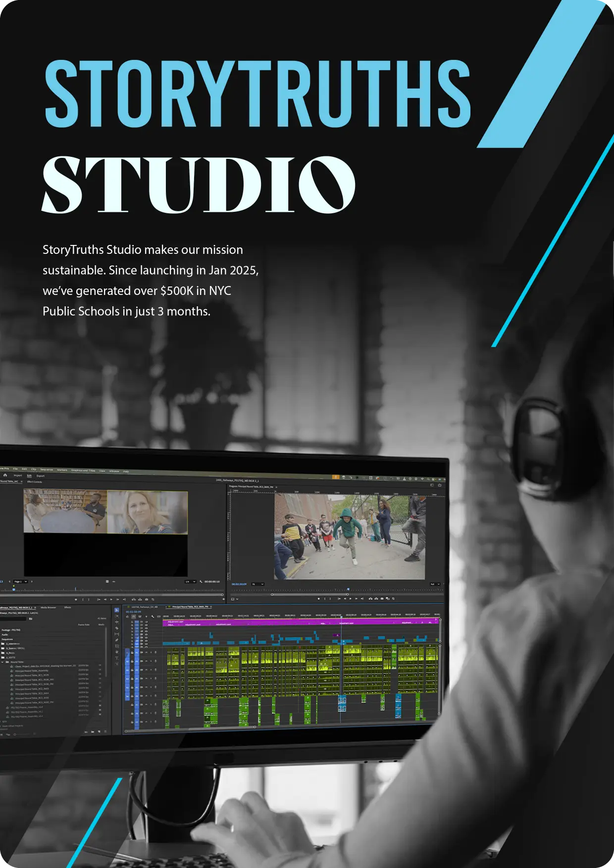Enable voice-over record on A1 track

155,652
